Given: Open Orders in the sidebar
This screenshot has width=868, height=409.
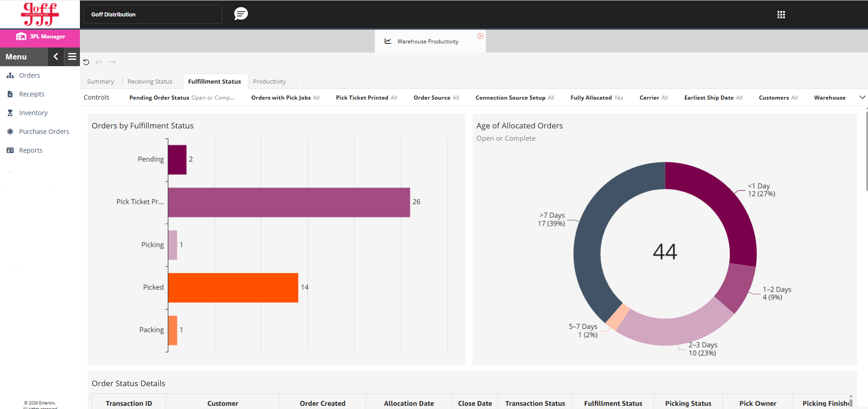Looking at the screenshot, I should [29, 75].
